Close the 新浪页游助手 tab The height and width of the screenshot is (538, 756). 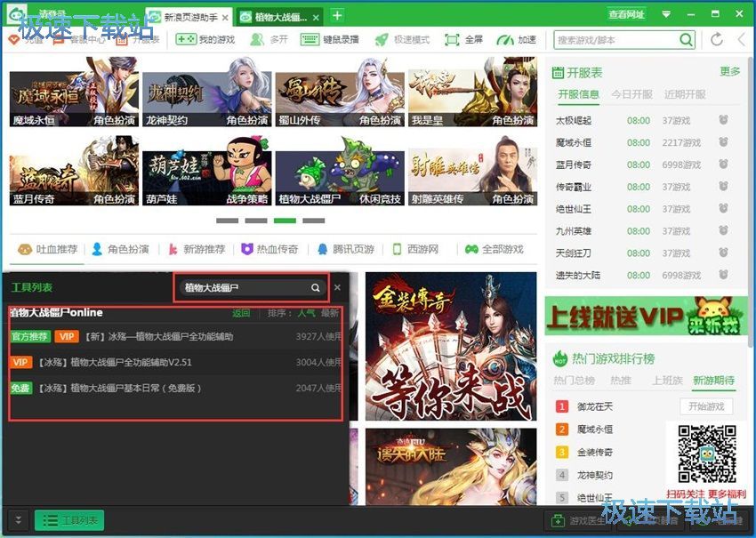point(225,18)
